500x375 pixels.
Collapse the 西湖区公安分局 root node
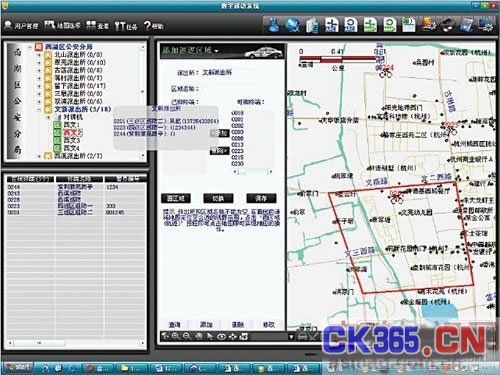pyautogui.click(x=30, y=47)
